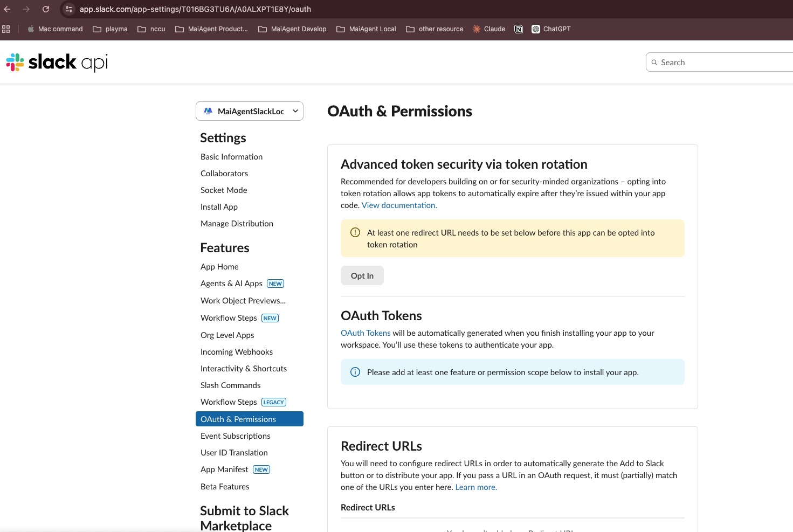Viewport: 793px width, 532px height.
Task: Follow the OAuth Tokens link
Action: point(365,333)
